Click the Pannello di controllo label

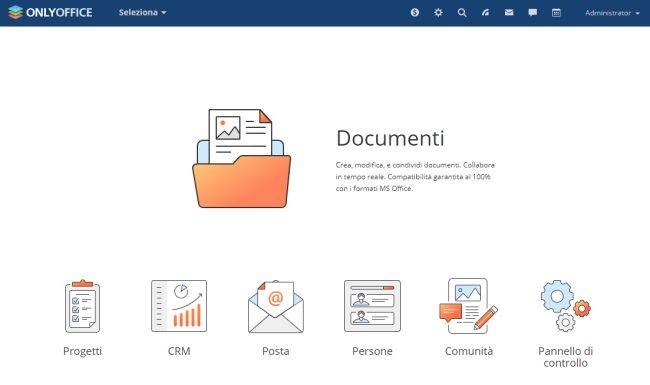point(565,357)
